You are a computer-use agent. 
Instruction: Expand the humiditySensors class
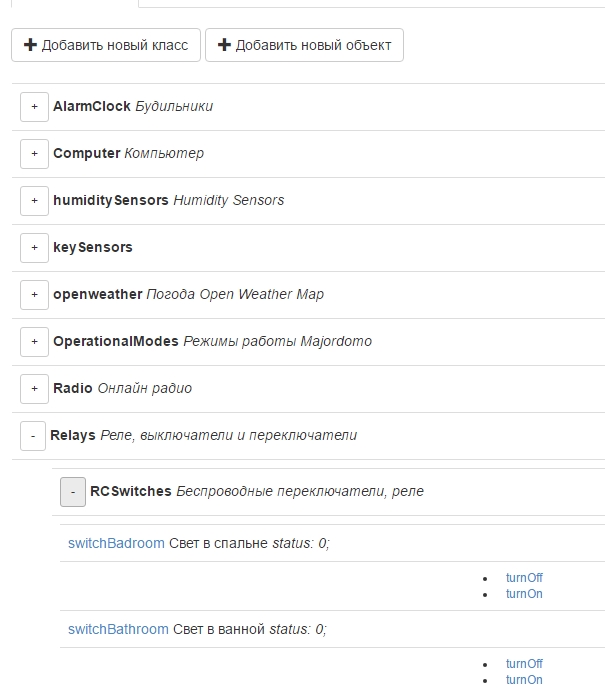pos(34,200)
